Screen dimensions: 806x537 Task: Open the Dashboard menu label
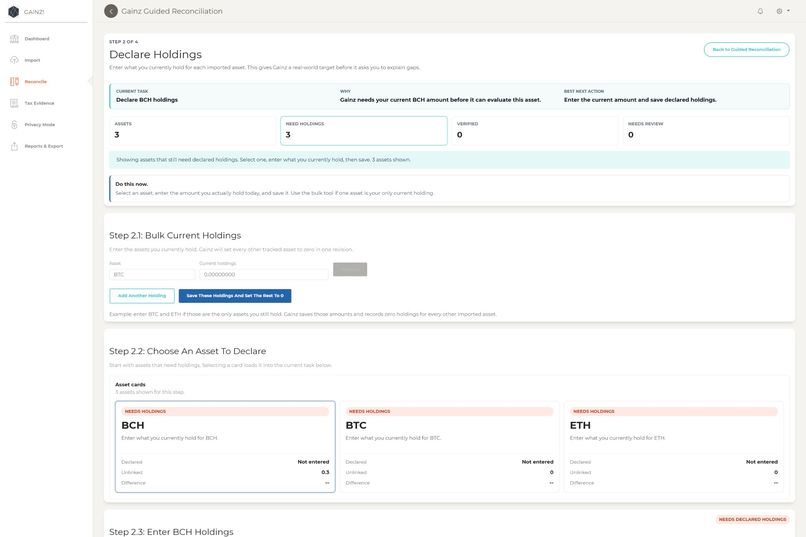tap(37, 39)
